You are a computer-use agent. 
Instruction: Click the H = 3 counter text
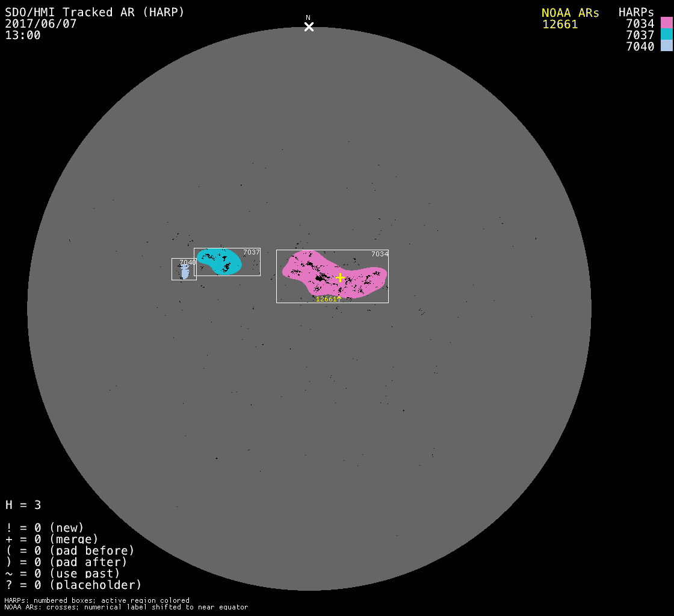coord(23,505)
